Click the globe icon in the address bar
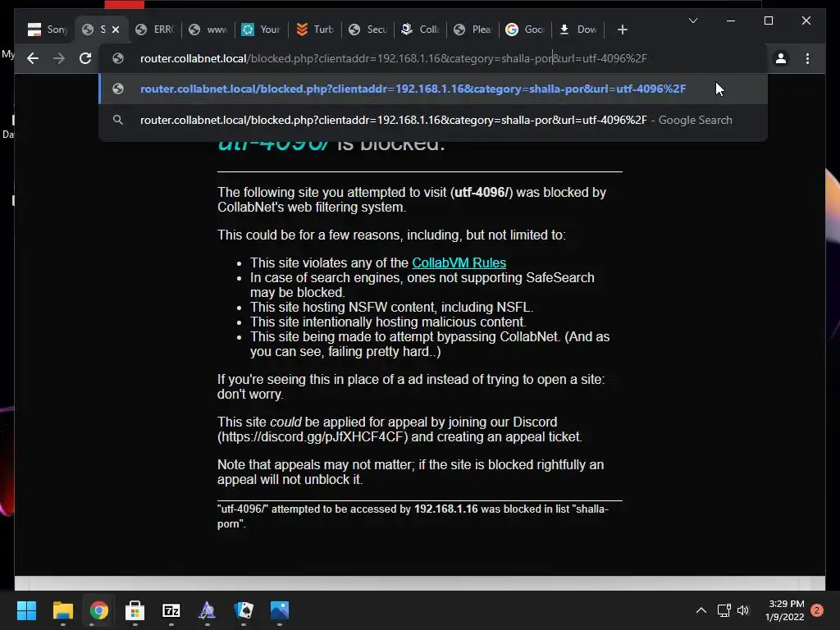Viewport: 840px width, 630px height. point(118,58)
